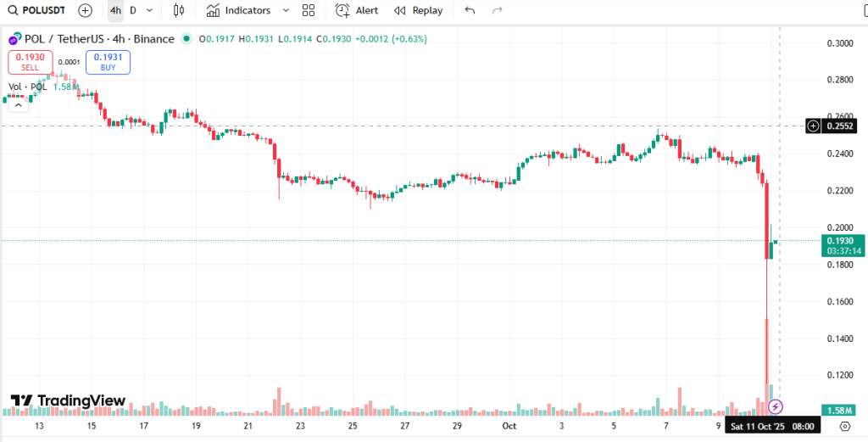This screenshot has height=442, width=868.
Task: Open the candlestick chart style menu
Action: pyautogui.click(x=178, y=10)
